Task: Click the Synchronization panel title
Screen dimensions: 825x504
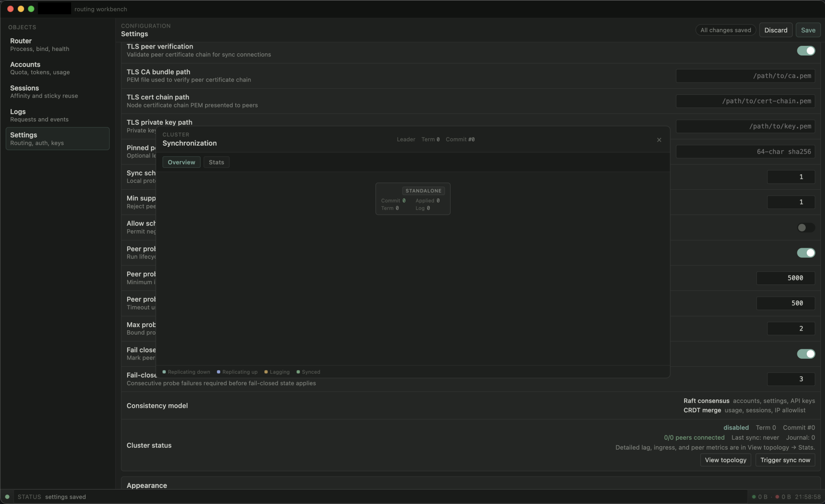Action: click(189, 143)
